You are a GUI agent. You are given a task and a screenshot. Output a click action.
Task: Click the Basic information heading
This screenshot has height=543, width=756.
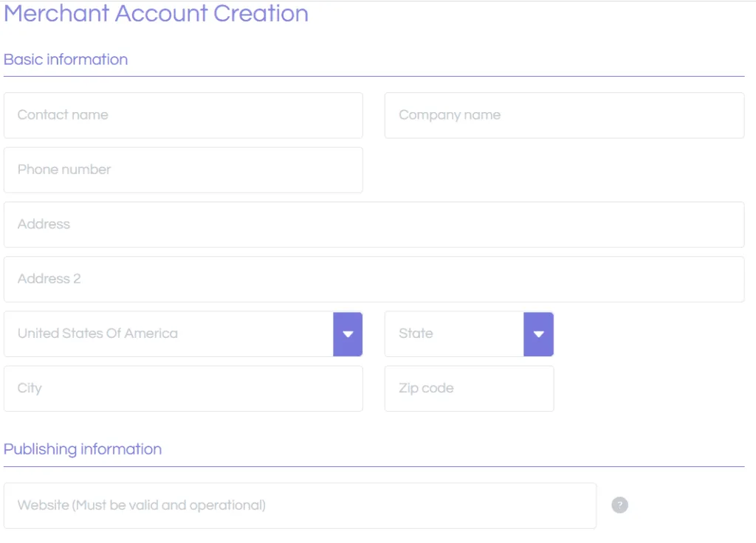[66, 59]
